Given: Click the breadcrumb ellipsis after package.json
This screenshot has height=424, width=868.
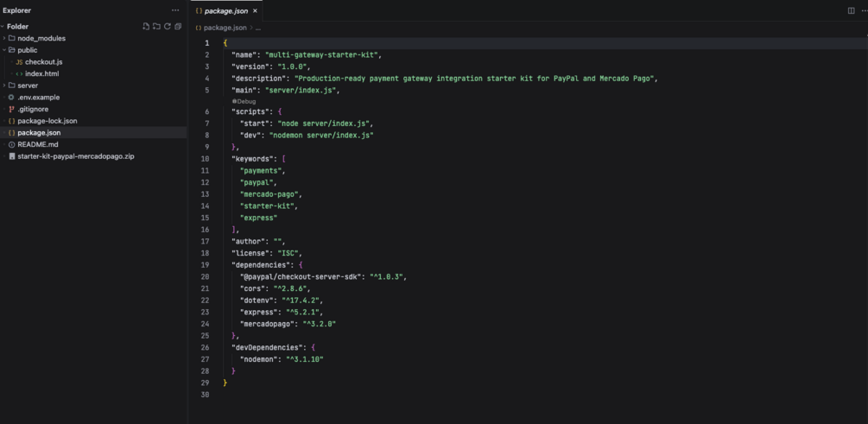Looking at the screenshot, I should [x=258, y=28].
